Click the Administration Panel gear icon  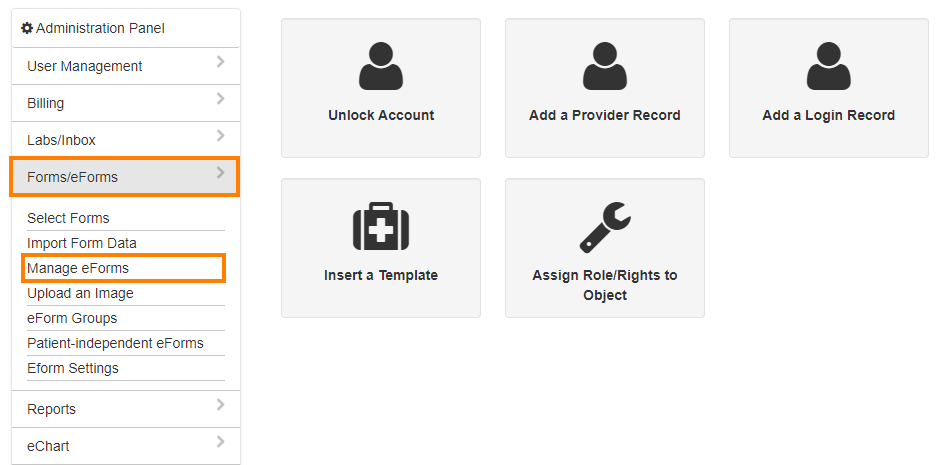point(26,28)
